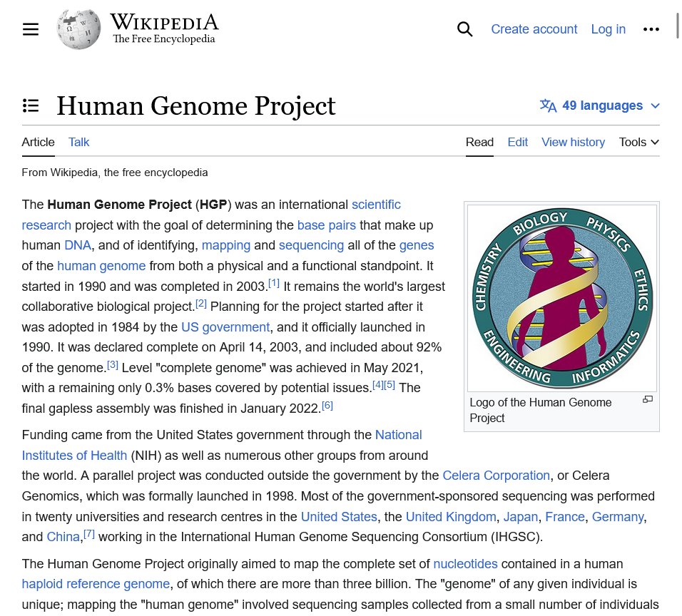682x616 pixels.
Task: Follow the 'base pairs' link
Action: point(326,225)
